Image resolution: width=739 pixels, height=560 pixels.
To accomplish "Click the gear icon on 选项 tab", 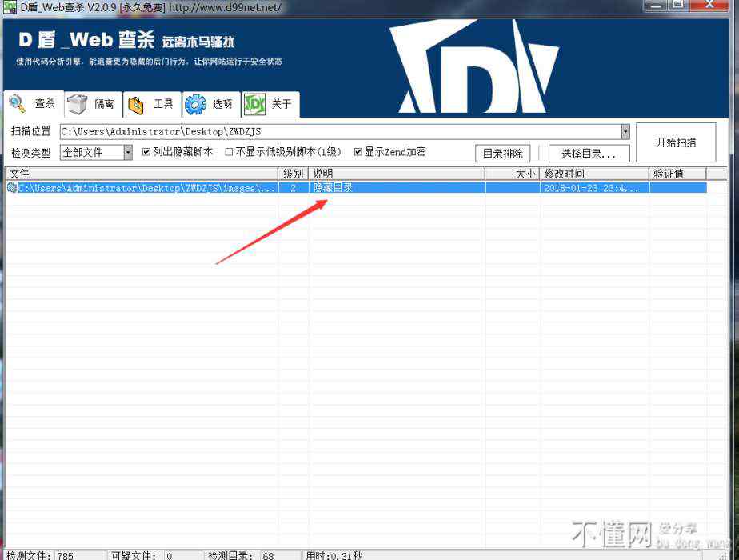I will pyautogui.click(x=195, y=104).
